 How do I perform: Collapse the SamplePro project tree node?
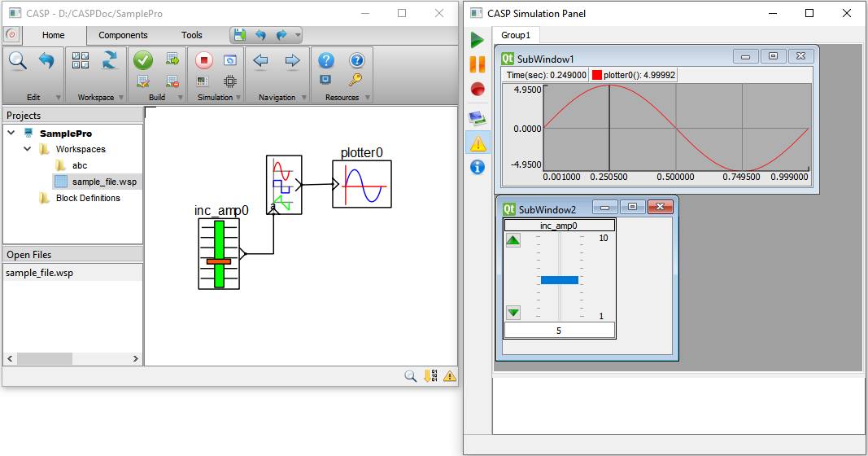[11, 133]
